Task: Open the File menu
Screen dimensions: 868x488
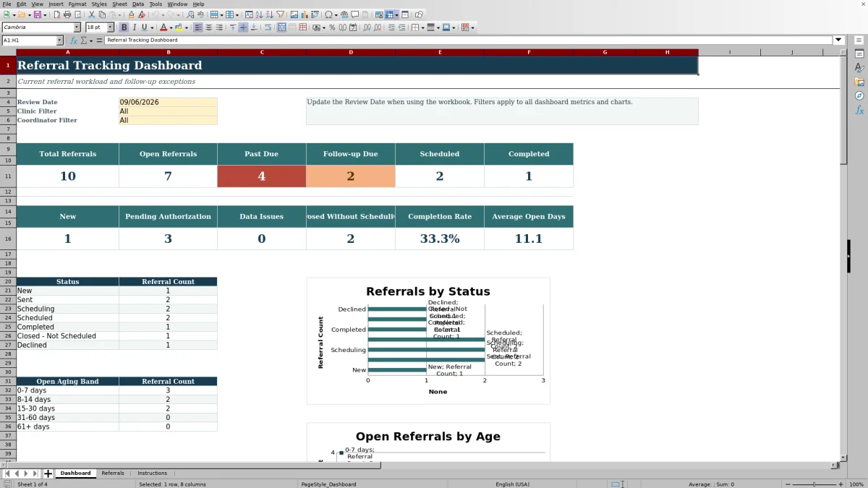Action: pyautogui.click(x=7, y=4)
